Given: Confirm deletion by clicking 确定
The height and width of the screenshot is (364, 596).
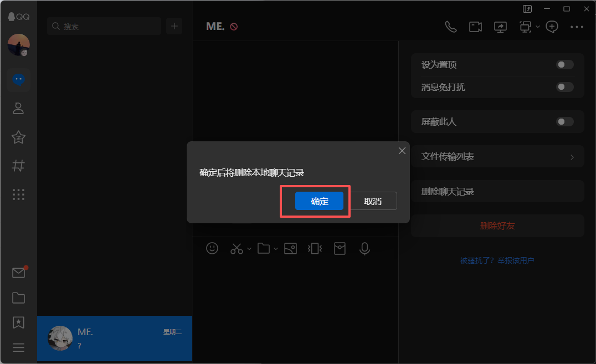Looking at the screenshot, I should coord(319,201).
